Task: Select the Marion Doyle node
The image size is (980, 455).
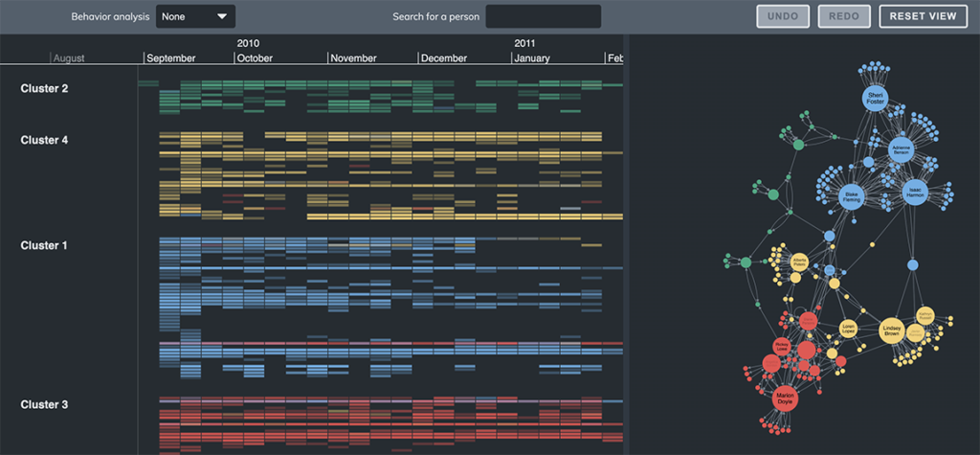Action: point(784,398)
